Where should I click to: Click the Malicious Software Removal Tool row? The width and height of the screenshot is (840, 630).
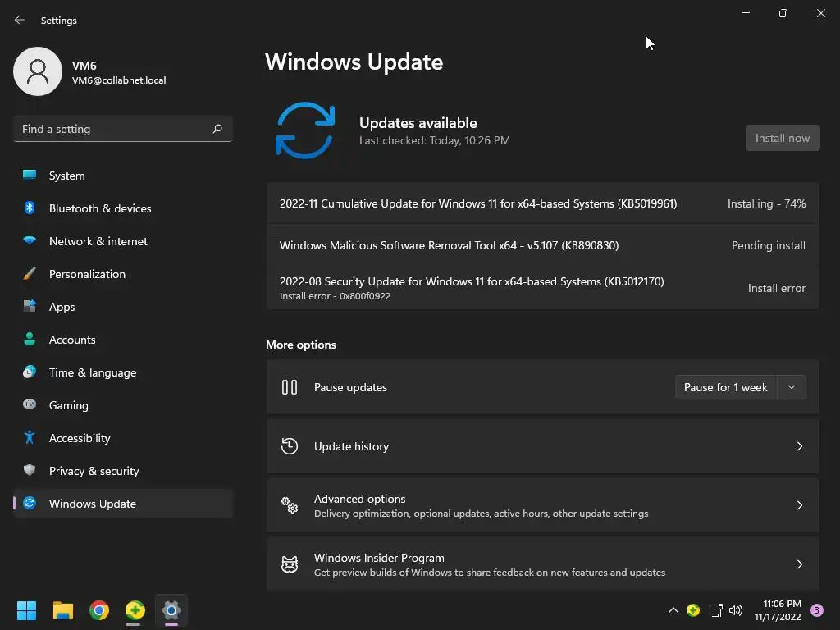[x=543, y=245]
